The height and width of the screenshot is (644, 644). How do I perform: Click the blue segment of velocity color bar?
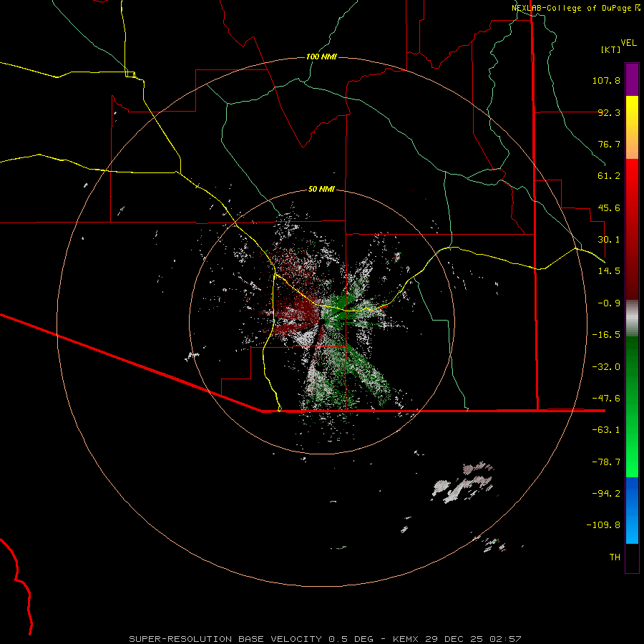tap(632, 510)
